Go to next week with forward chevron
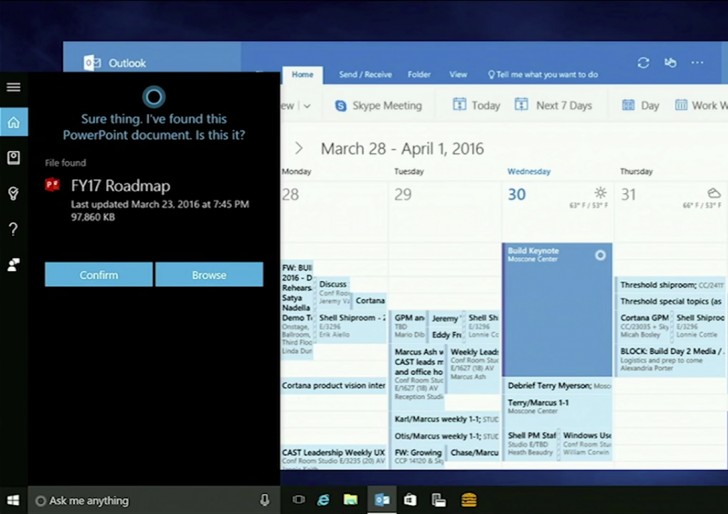This screenshot has width=728, height=514. pos(299,149)
